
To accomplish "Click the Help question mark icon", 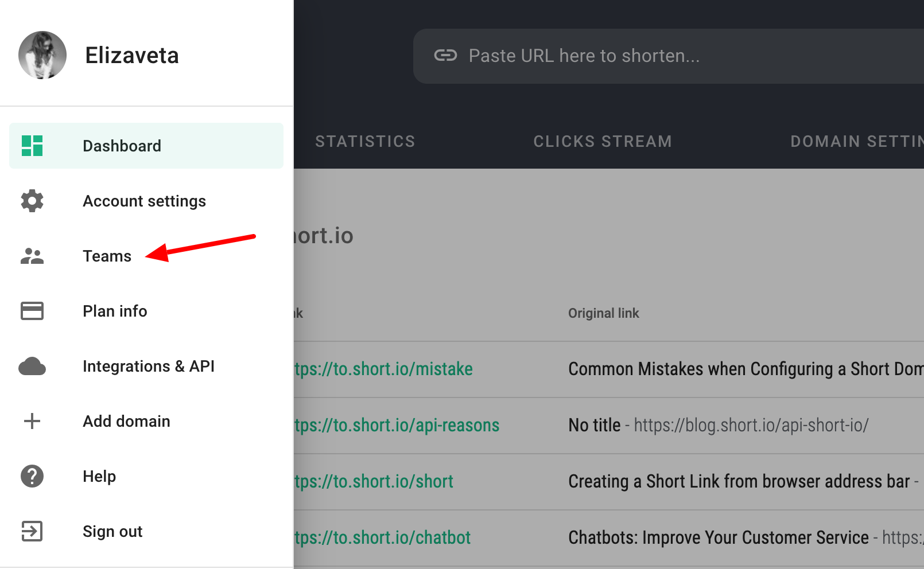I will point(32,476).
